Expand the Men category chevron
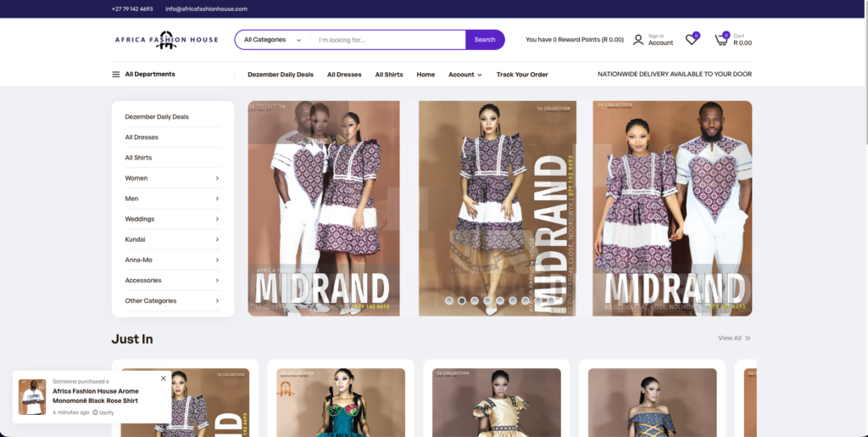Image resolution: width=868 pixels, height=437 pixels. click(217, 199)
